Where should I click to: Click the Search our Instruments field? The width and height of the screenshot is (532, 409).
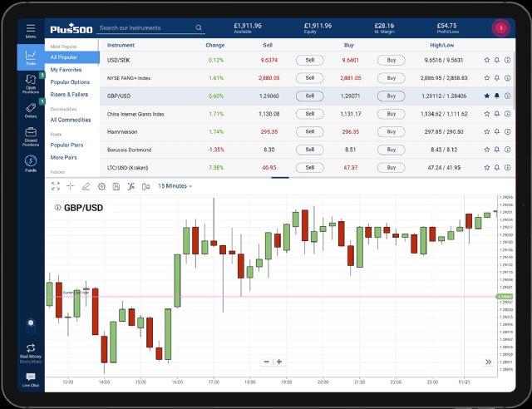(145, 27)
